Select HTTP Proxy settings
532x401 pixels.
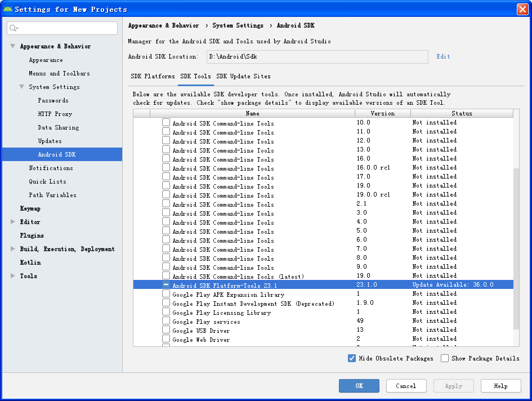pyautogui.click(x=55, y=114)
